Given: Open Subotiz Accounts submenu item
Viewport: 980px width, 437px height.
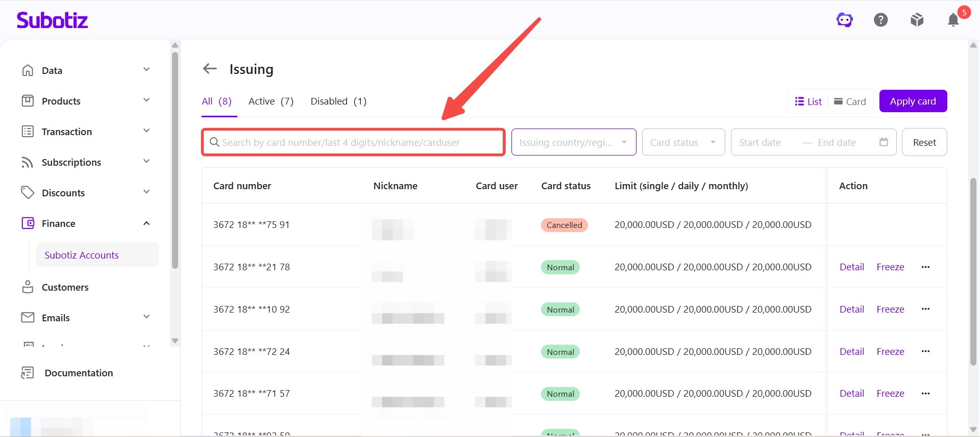Looking at the screenshot, I should (x=97, y=255).
